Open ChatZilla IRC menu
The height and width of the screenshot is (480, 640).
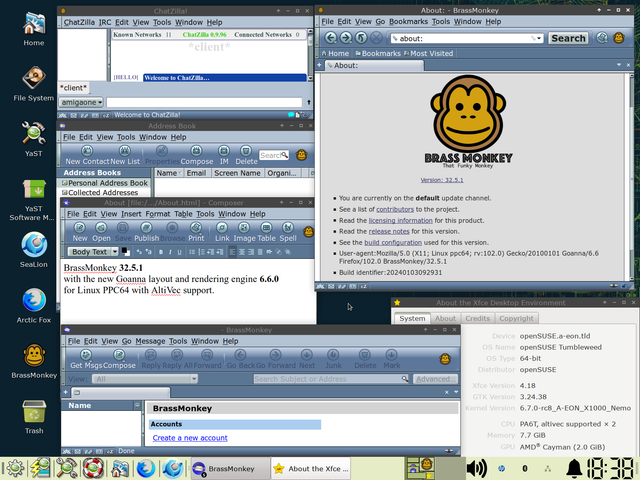tap(105, 22)
